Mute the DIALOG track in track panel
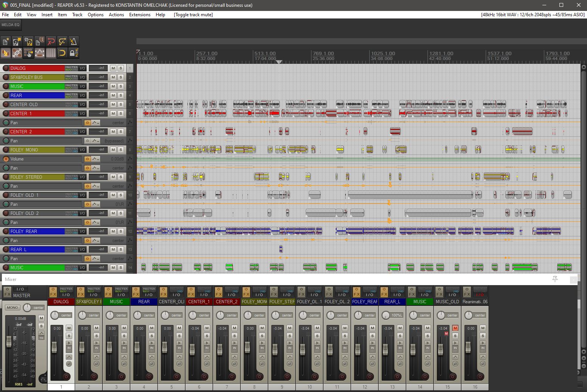Viewport: 587px width, 392px height. 113,68
